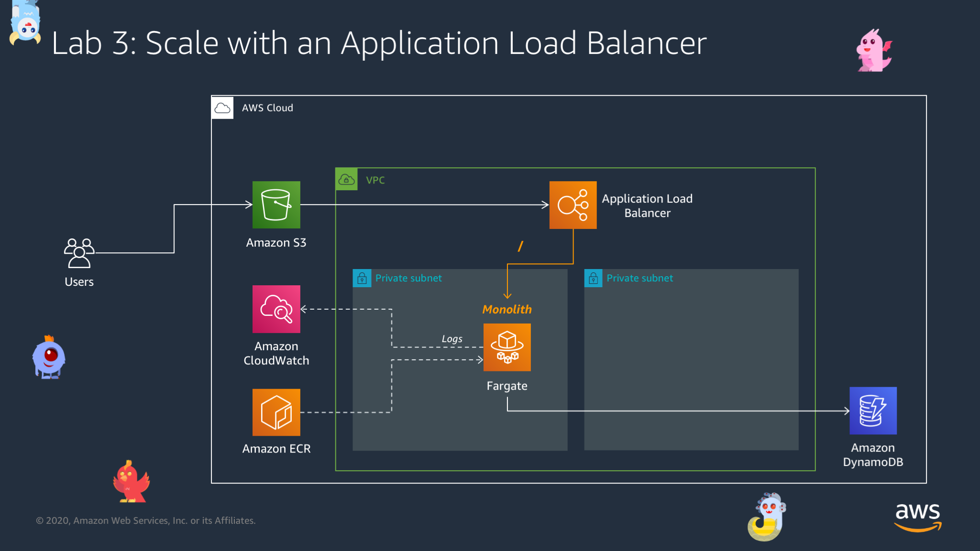
Task: Click the upside-down blue yeti mascot
Action: point(25,22)
